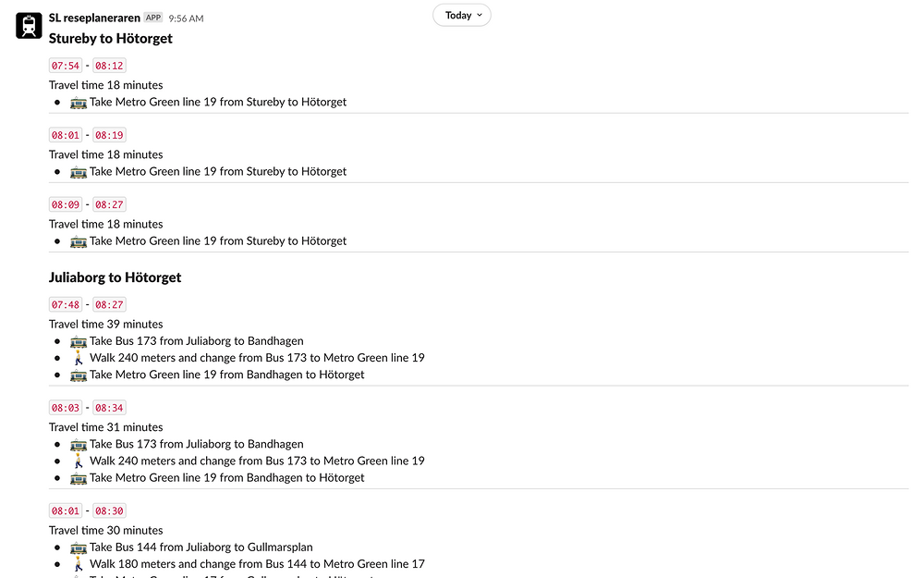The height and width of the screenshot is (578, 924).
Task: Click the tram emoji in the 08:01 Stureby trip
Action: point(79,172)
